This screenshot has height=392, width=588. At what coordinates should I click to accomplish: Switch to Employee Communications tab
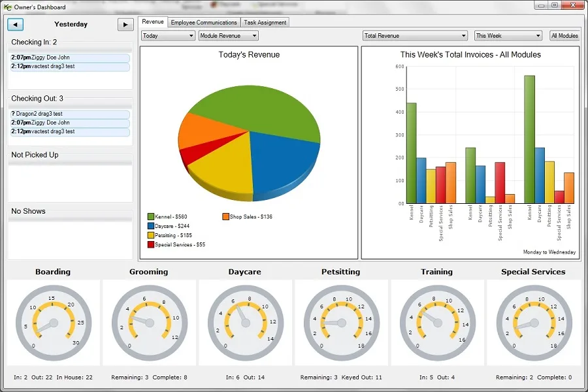tap(204, 22)
